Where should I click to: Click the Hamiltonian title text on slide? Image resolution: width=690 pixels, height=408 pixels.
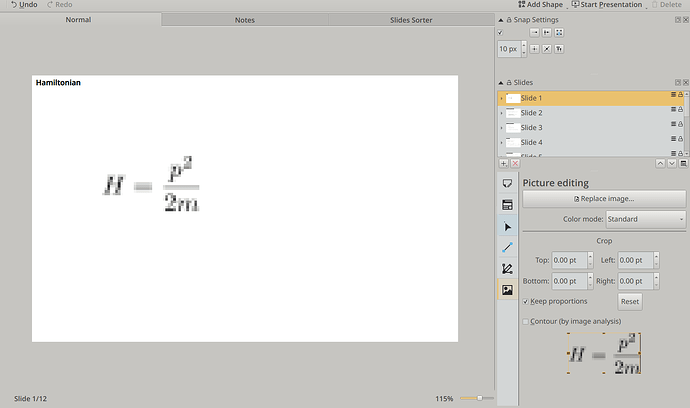pos(58,82)
